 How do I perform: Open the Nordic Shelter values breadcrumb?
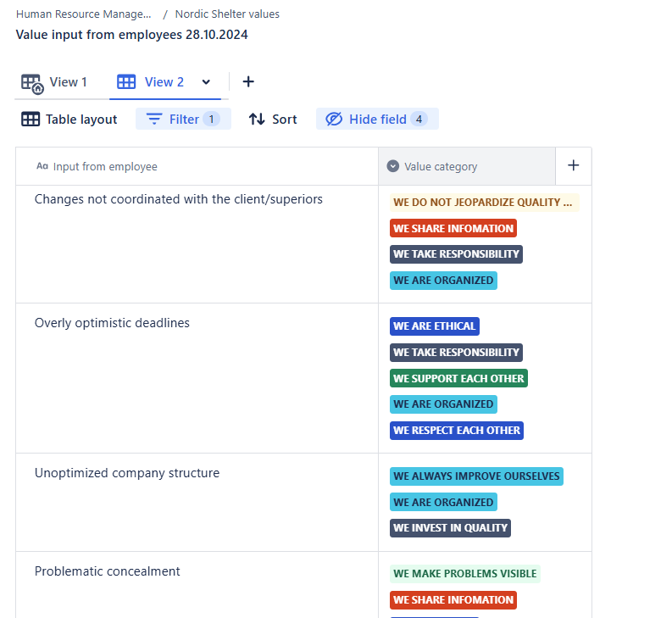pos(227,14)
